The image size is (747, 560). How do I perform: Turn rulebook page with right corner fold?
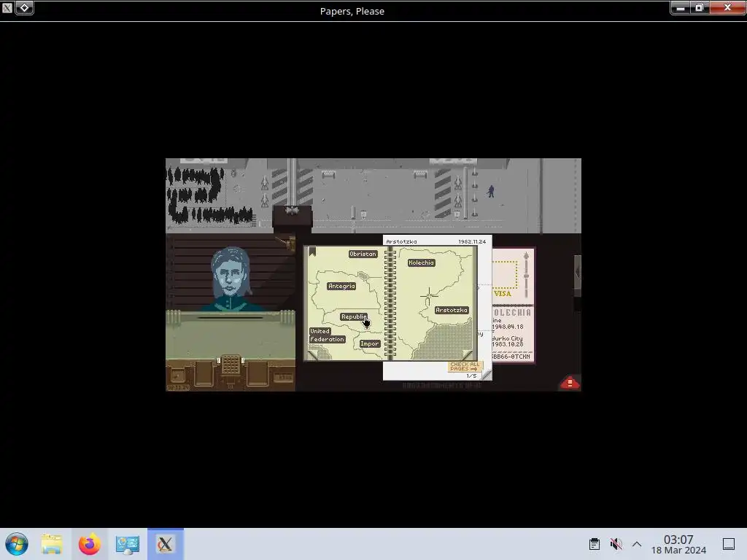[468, 354]
